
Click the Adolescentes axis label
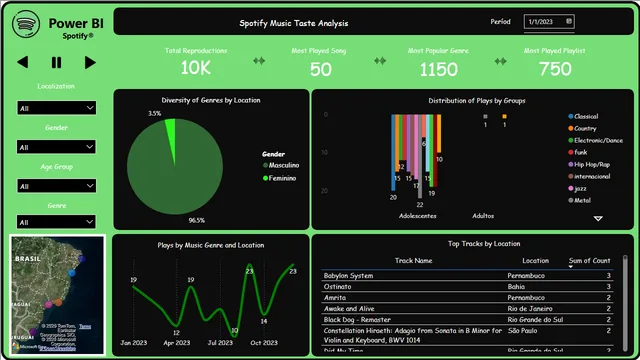coord(418,216)
